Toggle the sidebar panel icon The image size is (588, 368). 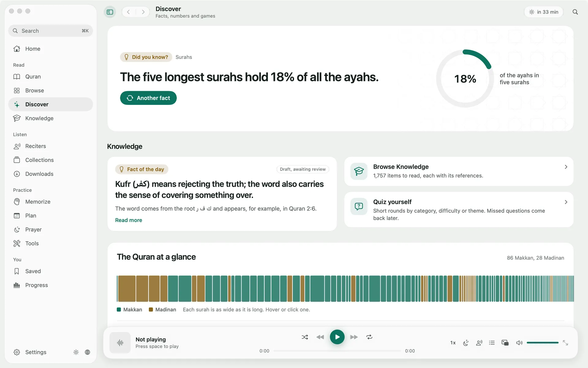tap(110, 12)
